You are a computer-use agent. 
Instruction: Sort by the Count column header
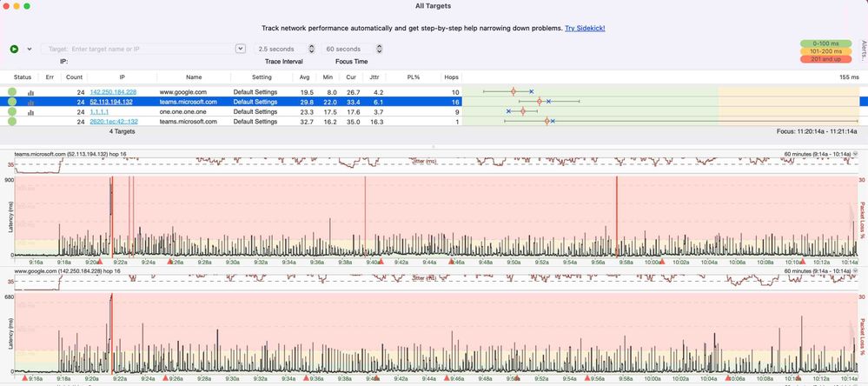[74, 77]
